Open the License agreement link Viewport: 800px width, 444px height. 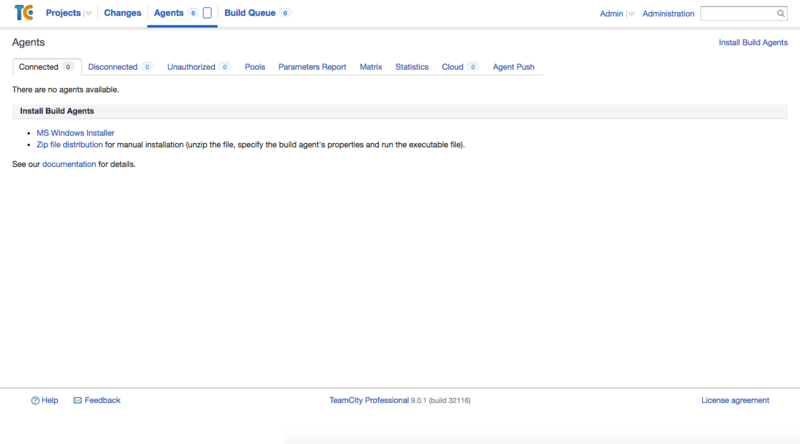(x=735, y=400)
